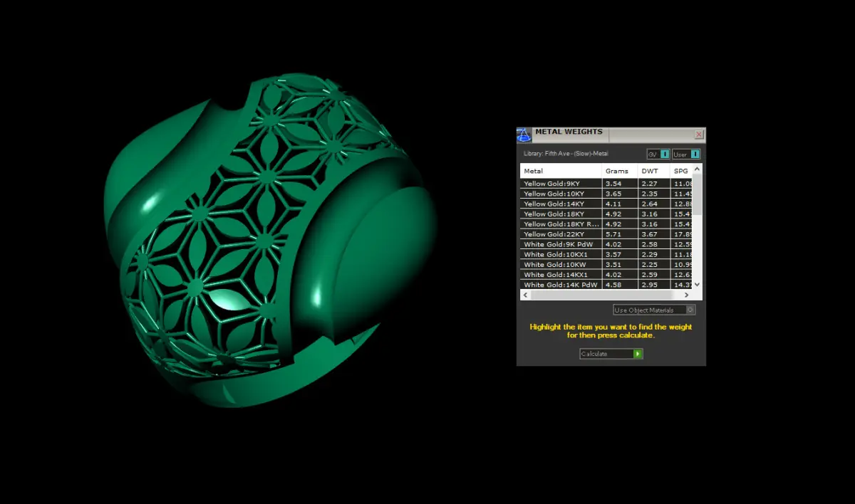Select the White Gold:10KW row

pyautogui.click(x=606, y=264)
